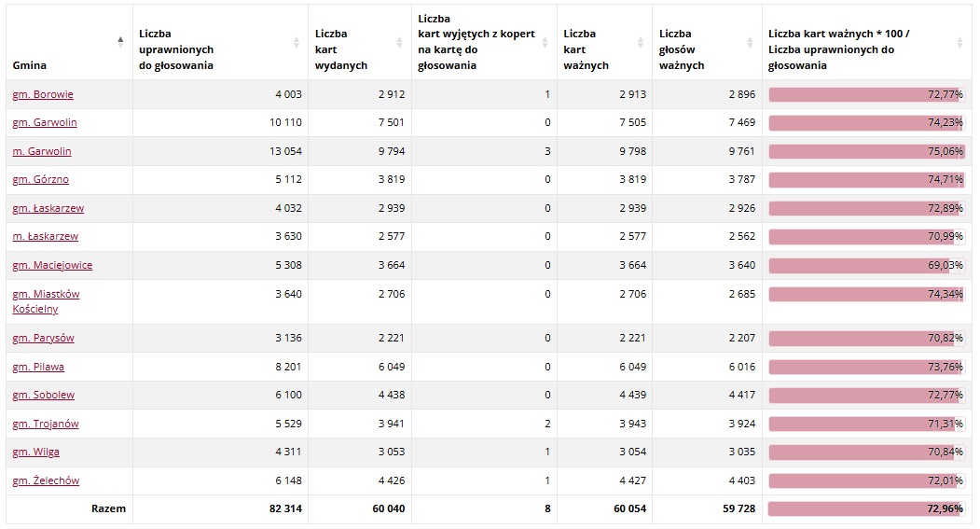Go to m. Łaskarzew page

tap(46, 237)
